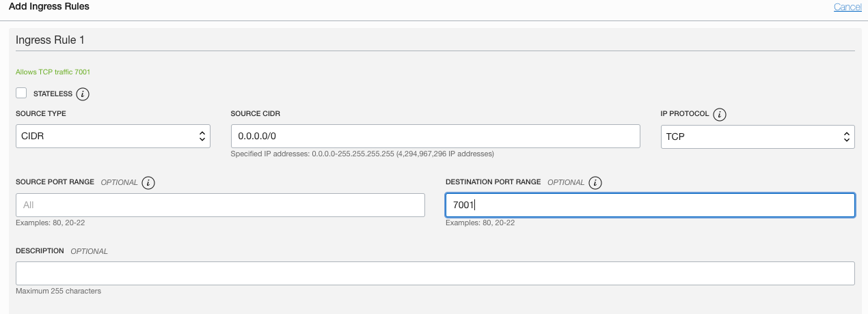The height and width of the screenshot is (314, 868).
Task: Show info for Source Port Range
Action: click(x=148, y=183)
